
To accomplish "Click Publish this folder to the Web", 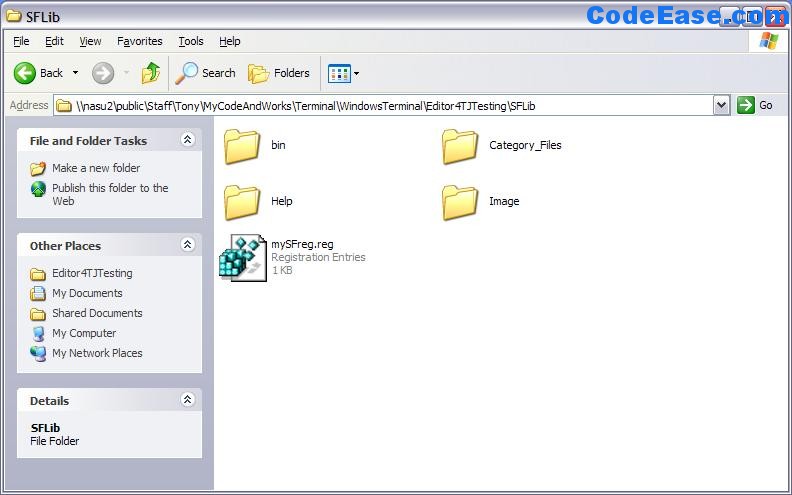I will click(x=110, y=194).
